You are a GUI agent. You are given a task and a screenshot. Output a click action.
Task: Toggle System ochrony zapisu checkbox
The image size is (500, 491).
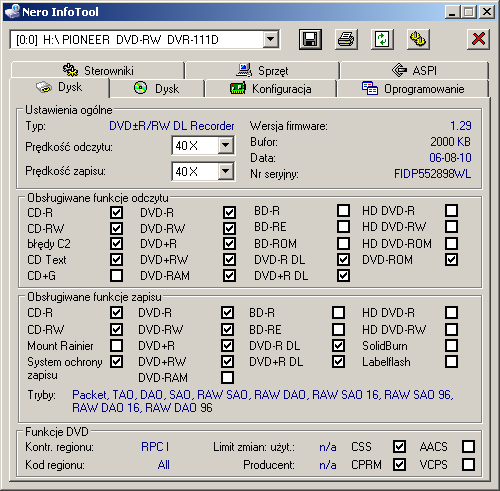pos(116,362)
